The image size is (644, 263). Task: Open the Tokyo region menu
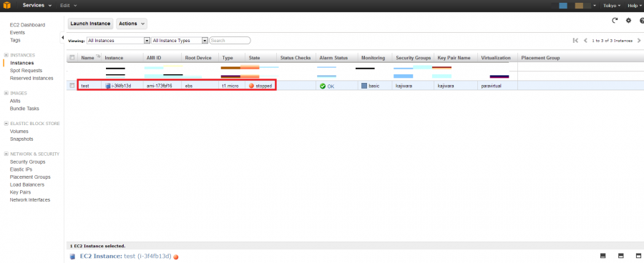pos(612,6)
